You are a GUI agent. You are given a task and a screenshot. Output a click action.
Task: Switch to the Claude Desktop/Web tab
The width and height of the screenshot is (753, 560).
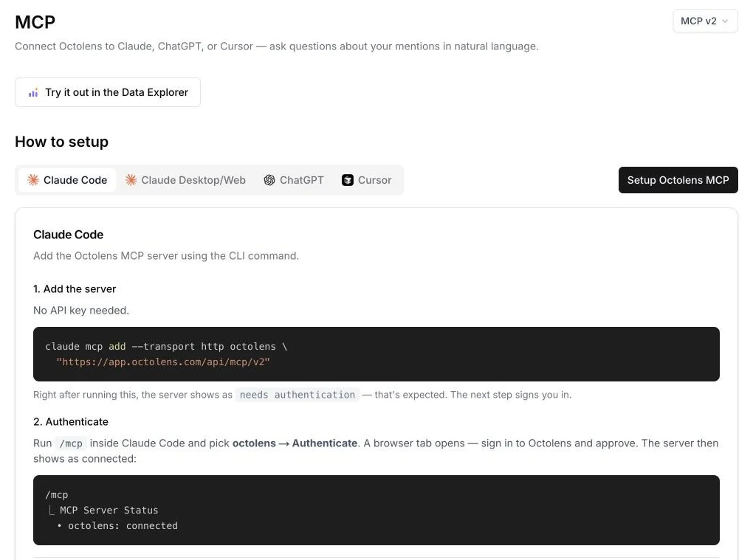click(x=185, y=180)
